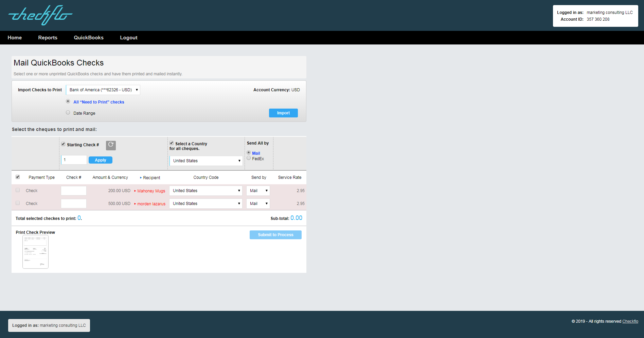
Task: Click the Import button
Action: pos(283,113)
